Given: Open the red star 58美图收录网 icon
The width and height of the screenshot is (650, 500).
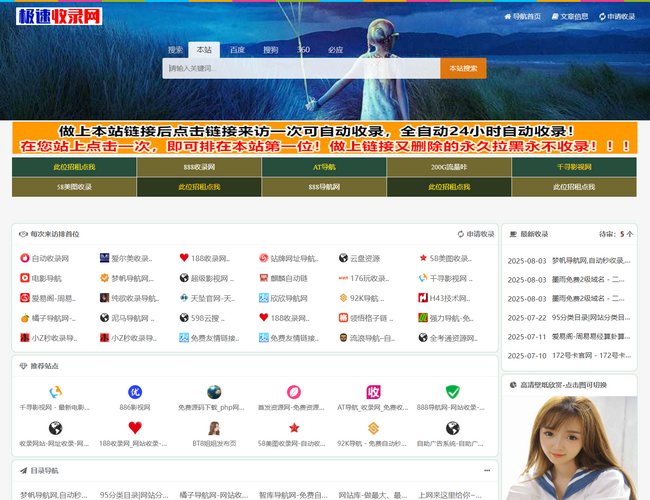Looking at the screenshot, I should click(x=293, y=428).
